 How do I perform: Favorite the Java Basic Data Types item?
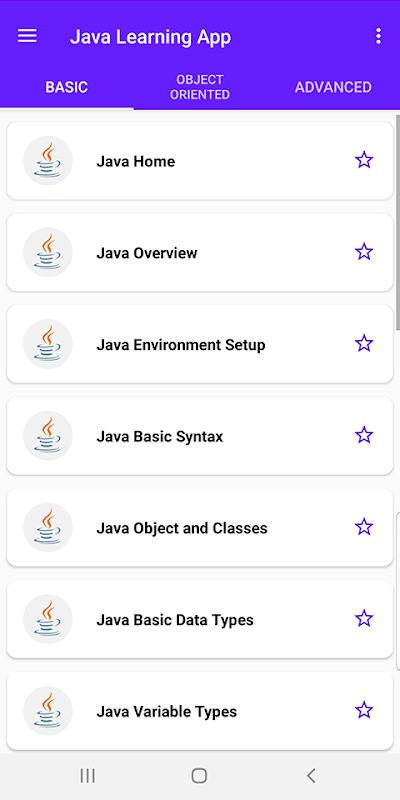tap(364, 619)
